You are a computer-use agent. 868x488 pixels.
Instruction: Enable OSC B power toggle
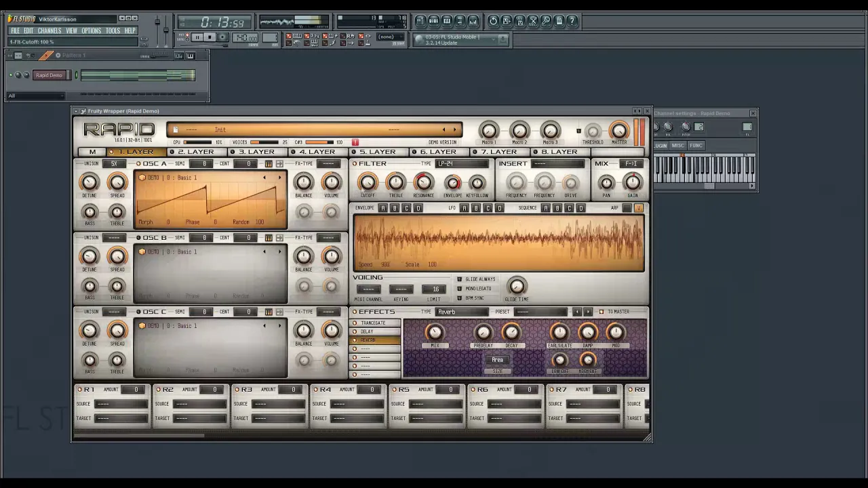138,238
